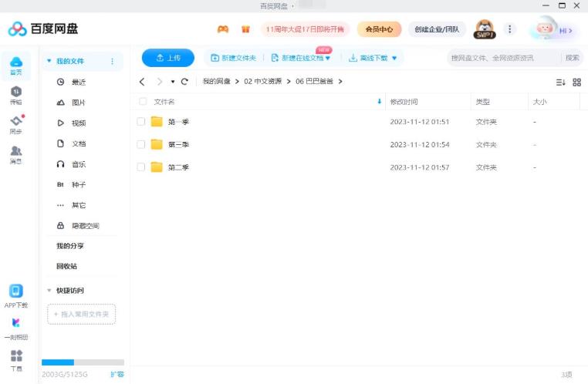Sort by the 类型 column header
This screenshot has height=384, width=588.
(x=482, y=102)
